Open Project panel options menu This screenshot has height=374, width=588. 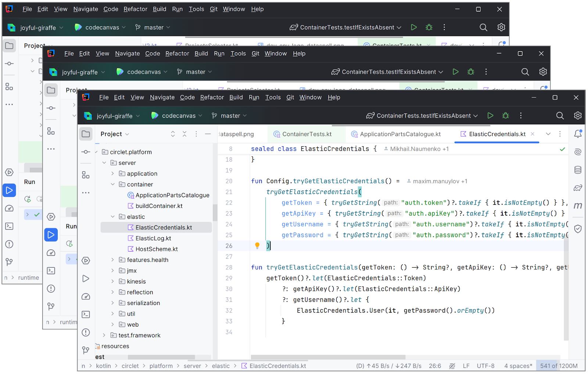196,134
